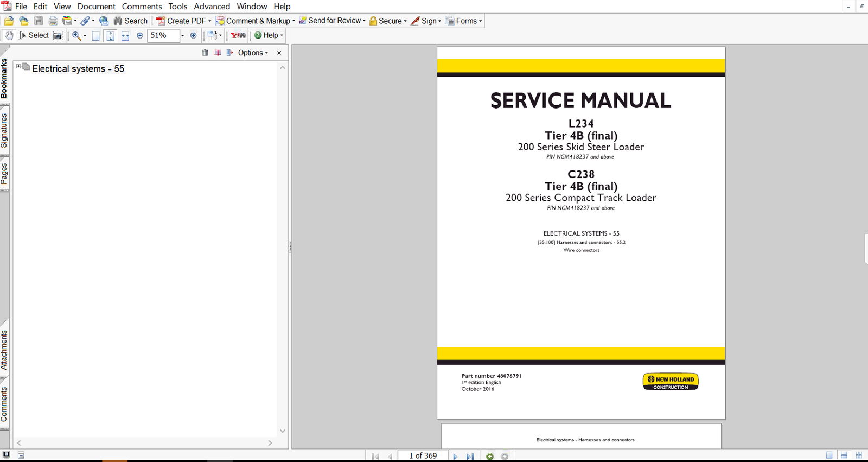This screenshot has width=868, height=462.
Task: Open the zoom percentage dropdown arrow
Action: point(182,35)
